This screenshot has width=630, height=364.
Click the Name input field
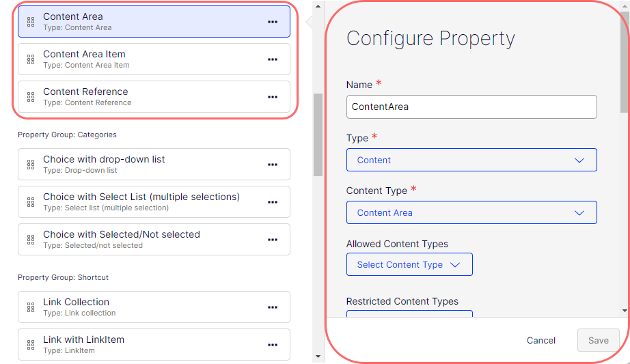point(471,107)
